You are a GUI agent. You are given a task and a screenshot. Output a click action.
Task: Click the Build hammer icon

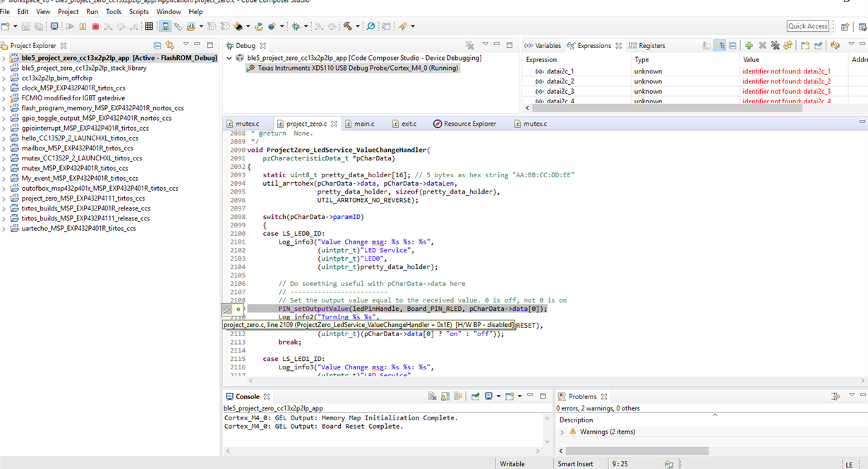347,26
